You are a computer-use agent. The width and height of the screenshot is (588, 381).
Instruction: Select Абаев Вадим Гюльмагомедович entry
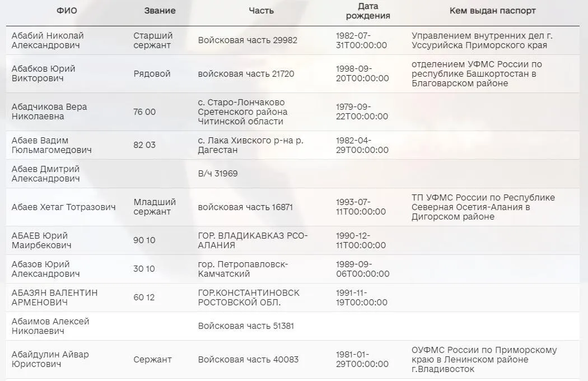tap(52, 145)
